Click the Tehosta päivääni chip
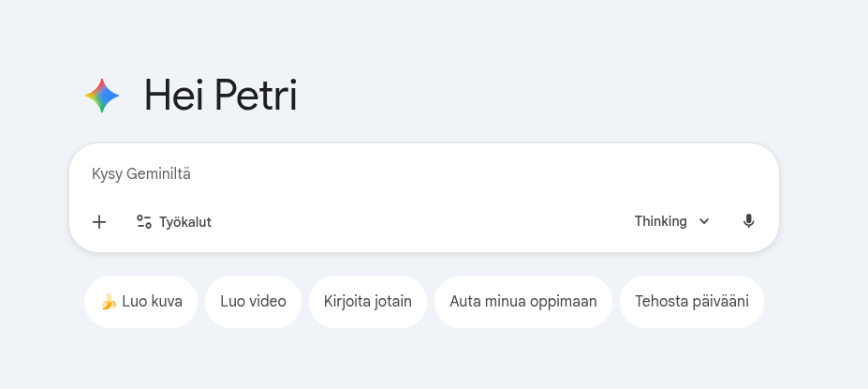The height and width of the screenshot is (389, 868). click(x=691, y=302)
